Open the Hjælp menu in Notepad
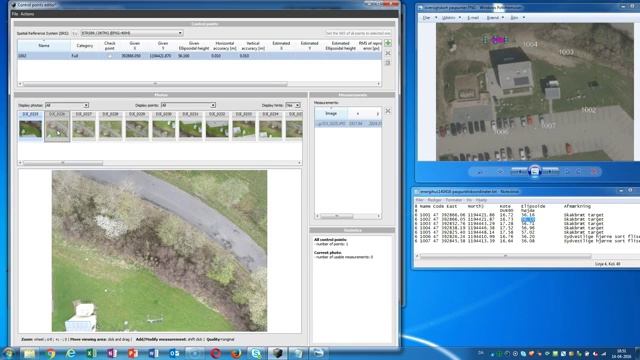The image size is (640, 360). (x=481, y=200)
